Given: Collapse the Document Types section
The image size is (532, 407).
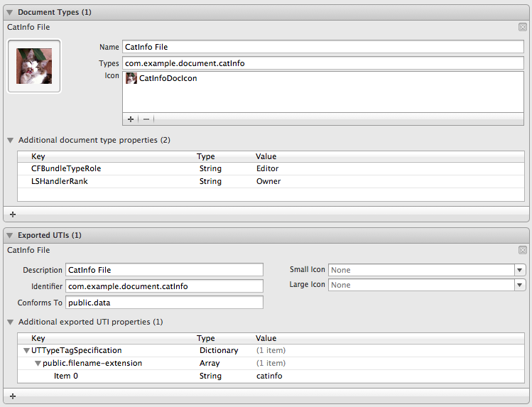Looking at the screenshot, I should click(x=9, y=13).
